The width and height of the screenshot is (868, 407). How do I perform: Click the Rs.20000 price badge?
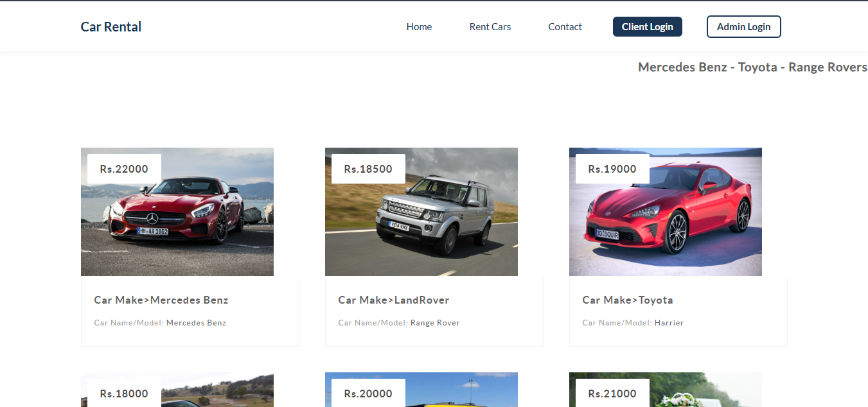[368, 393]
